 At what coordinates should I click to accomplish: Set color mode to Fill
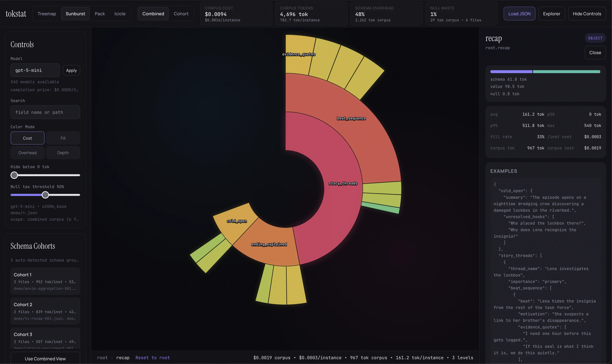pyautogui.click(x=63, y=138)
